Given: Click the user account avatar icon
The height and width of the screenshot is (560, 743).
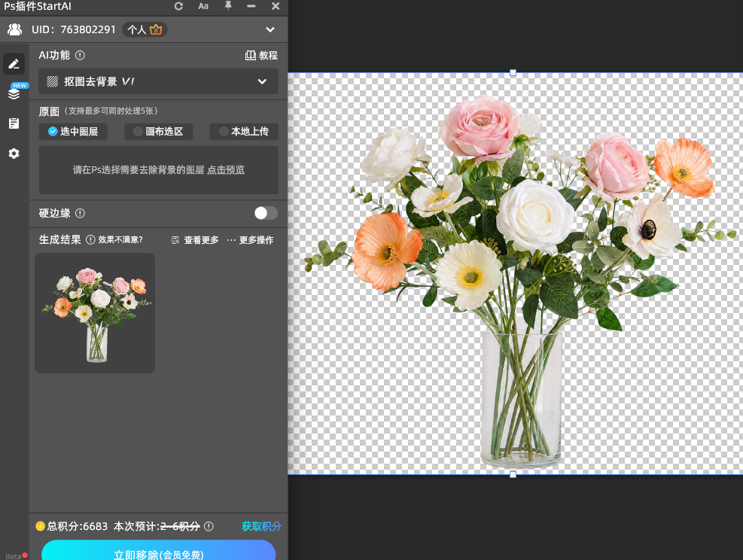Looking at the screenshot, I should pyautogui.click(x=15, y=29).
